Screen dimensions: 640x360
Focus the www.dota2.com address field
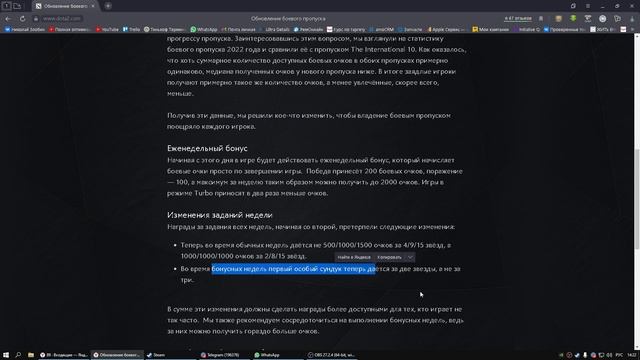coord(61,19)
